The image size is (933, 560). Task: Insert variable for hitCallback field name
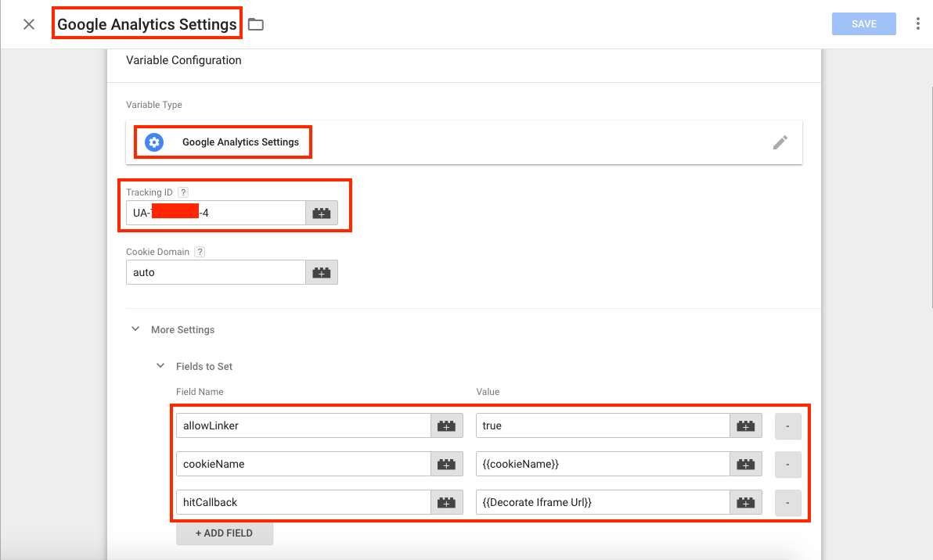[x=446, y=502]
